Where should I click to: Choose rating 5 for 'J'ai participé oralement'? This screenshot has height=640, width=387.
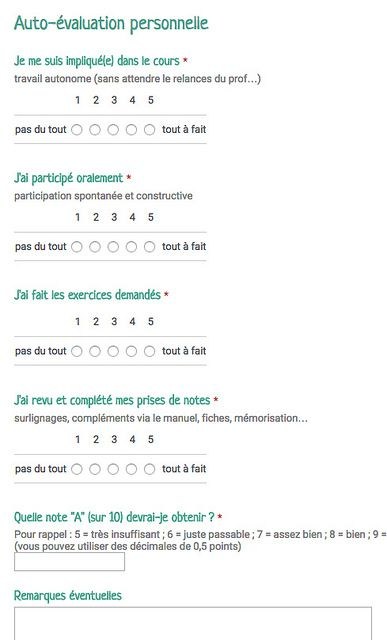pyautogui.click(x=149, y=247)
